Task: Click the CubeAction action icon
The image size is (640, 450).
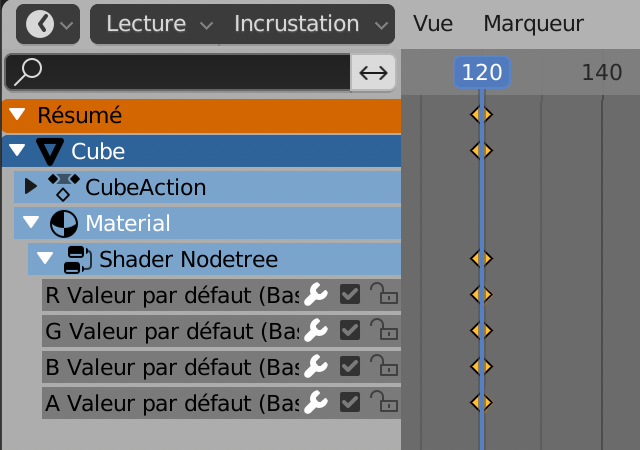Action: (x=65, y=187)
